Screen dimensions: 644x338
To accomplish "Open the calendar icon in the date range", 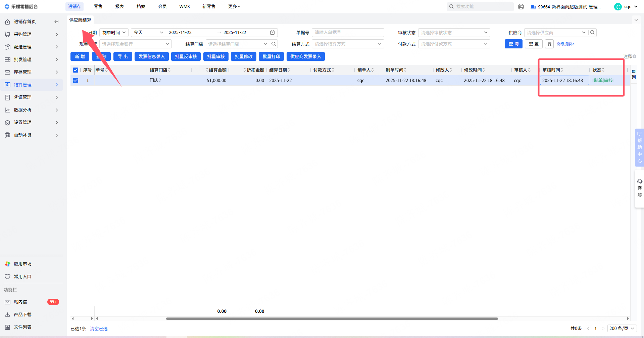I will 273,33.
